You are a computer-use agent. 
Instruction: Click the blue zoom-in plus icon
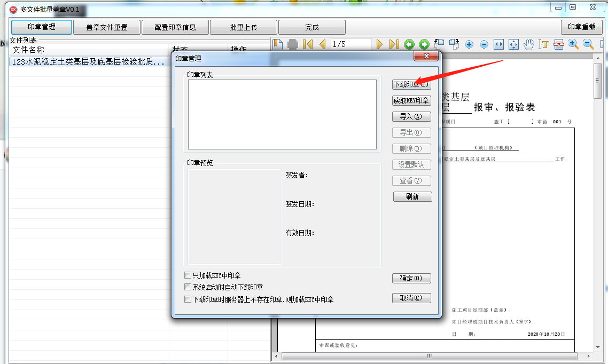click(x=469, y=44)
